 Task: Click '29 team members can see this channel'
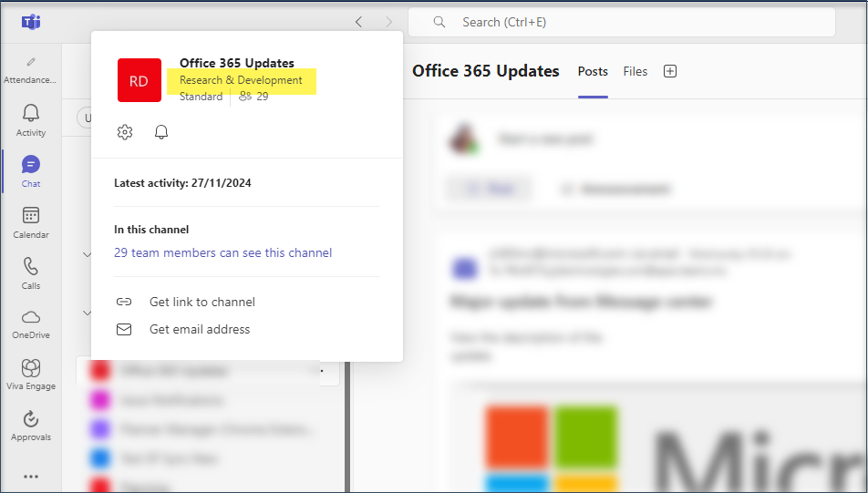(x=222, y=252)
